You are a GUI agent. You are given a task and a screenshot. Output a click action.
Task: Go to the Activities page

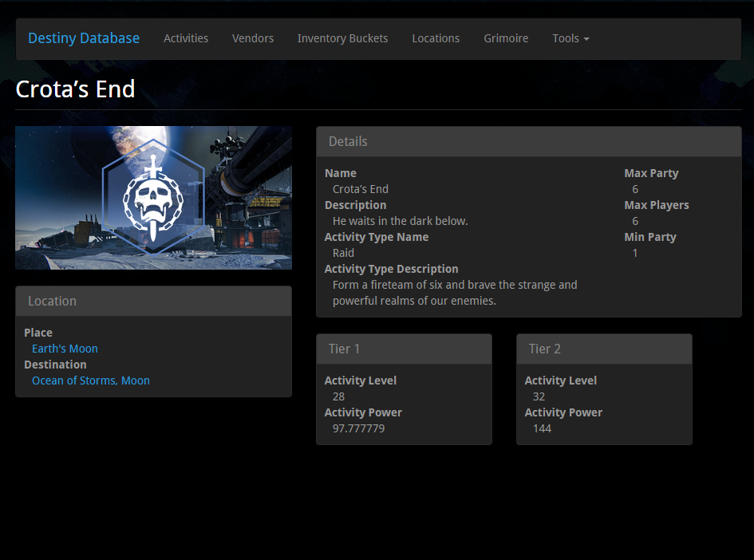[x=186, y=38]
